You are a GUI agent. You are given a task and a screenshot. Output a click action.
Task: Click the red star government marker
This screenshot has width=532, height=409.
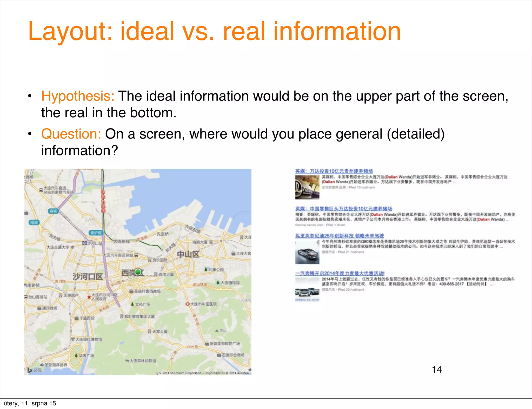point(89,297)
